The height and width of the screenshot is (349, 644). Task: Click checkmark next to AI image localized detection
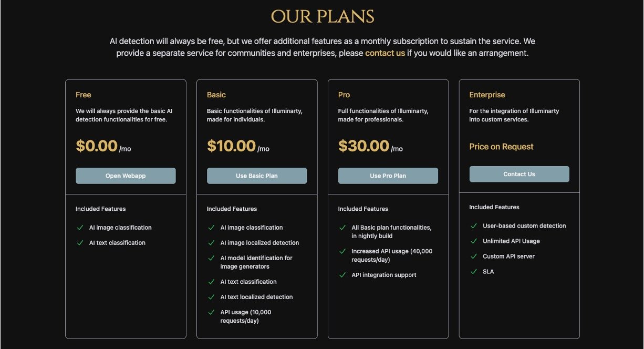point(212,243)
